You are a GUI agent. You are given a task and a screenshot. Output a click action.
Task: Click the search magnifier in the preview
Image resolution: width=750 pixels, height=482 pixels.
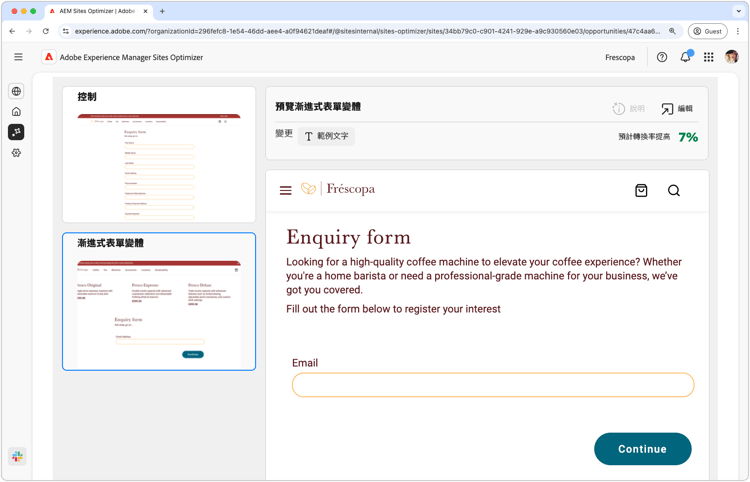click(674, 190)
